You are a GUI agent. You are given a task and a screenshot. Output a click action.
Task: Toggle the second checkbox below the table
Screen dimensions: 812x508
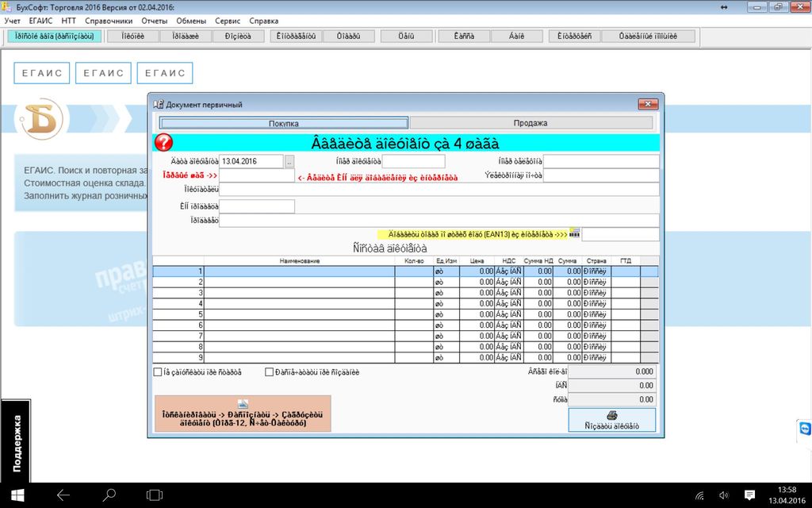pyautogui.click(x=270, y=371)
